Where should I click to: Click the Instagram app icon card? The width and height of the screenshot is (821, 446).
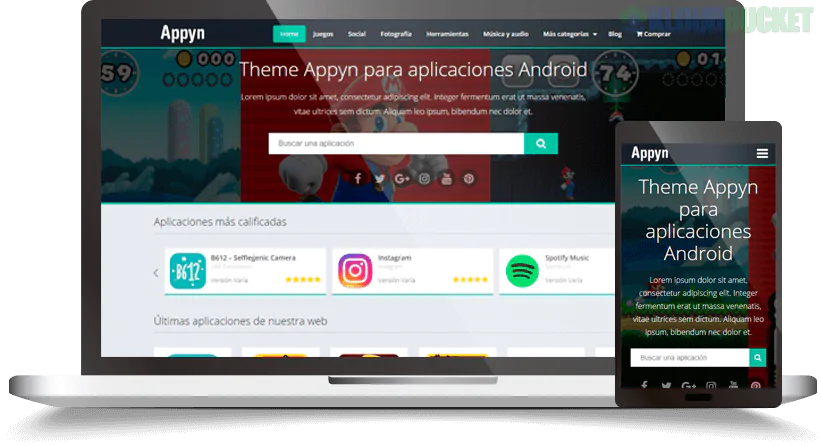coord(355,271)
